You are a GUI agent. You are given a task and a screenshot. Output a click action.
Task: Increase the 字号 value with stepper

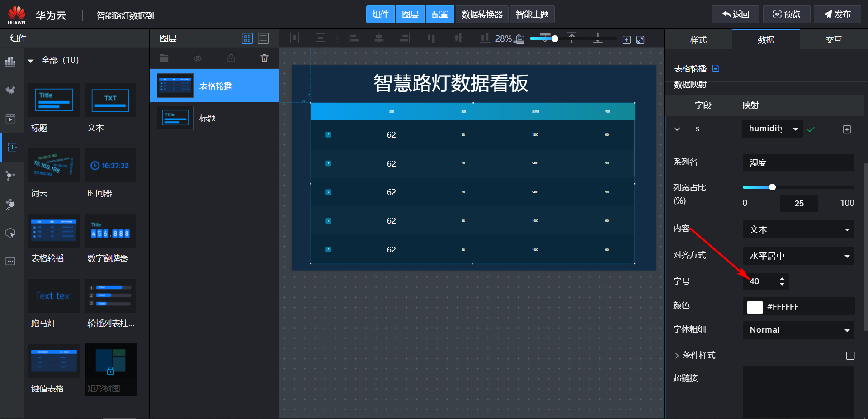(x=782, y=278)
